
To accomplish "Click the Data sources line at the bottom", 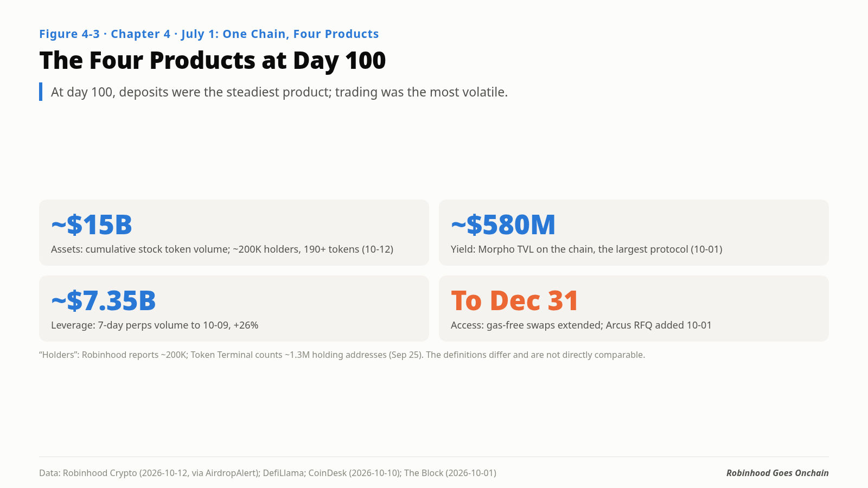I will 267,473.
